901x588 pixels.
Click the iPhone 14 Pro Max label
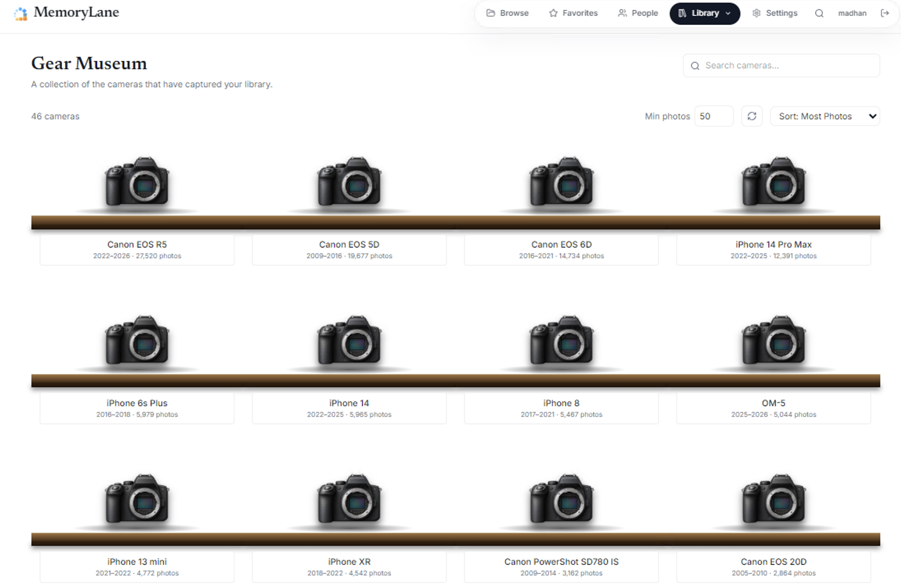tap(773, 244)
